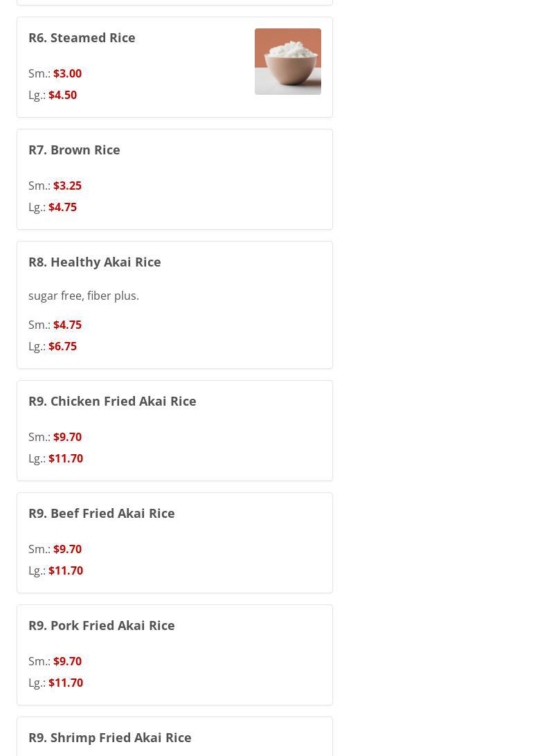
Task: Pick small Beef Fried Akai Rice price
Action: [67, 549]
